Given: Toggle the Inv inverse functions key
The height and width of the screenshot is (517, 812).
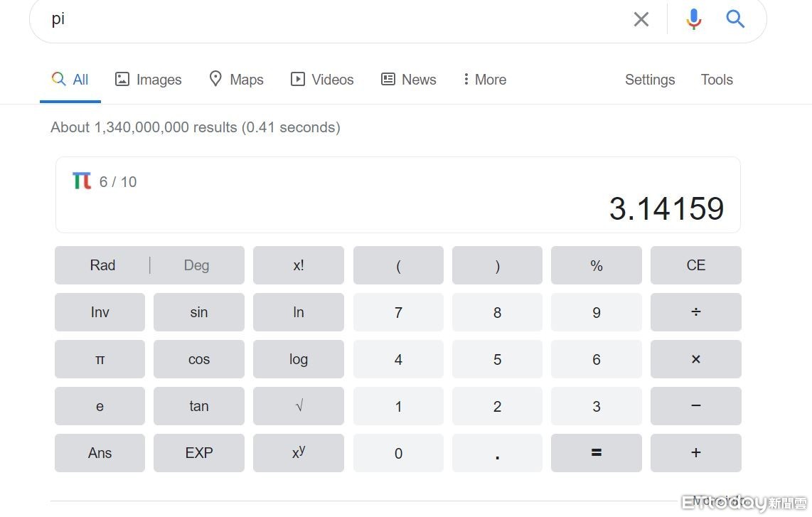Looking at the screenshot, I should (x=100, y=312).
